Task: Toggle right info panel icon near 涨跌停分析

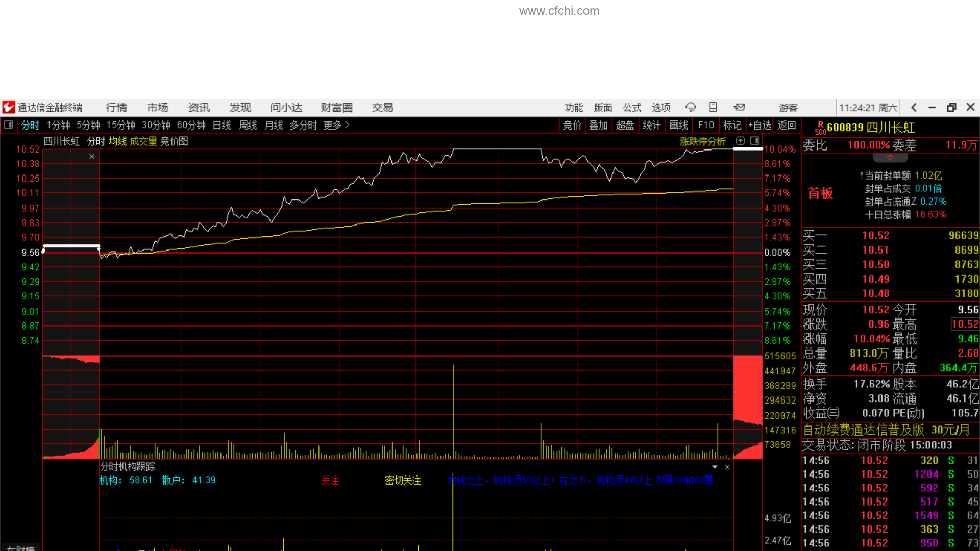Action: (x=755, y=141)
